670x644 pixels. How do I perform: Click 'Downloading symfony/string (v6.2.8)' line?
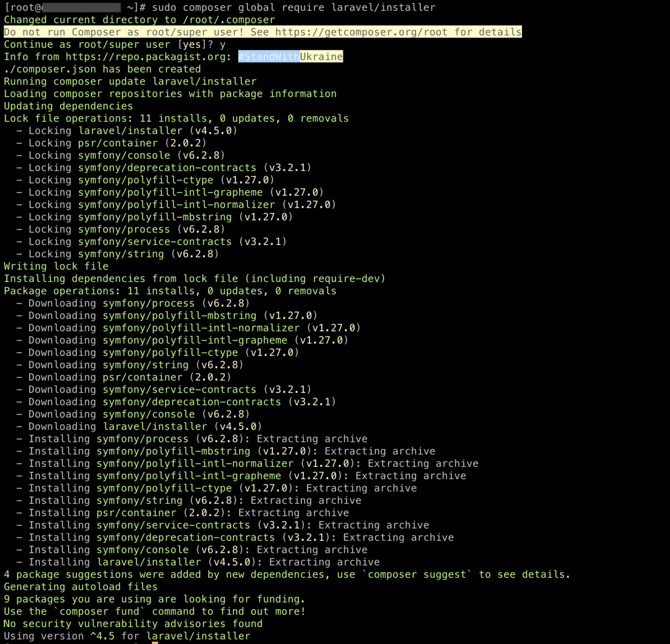(x=130, y=364)
